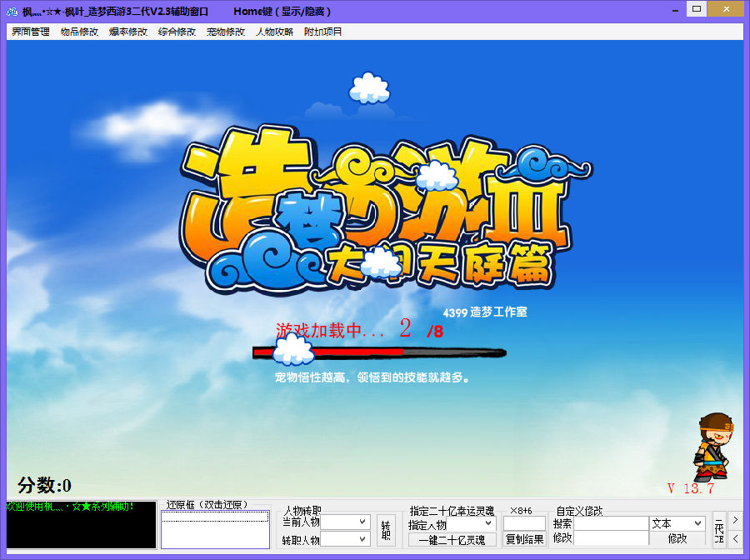This screenshot has width=750, height=560.
Task: Click the 还原框 restore list box
Action: click(x=215, y=528)
